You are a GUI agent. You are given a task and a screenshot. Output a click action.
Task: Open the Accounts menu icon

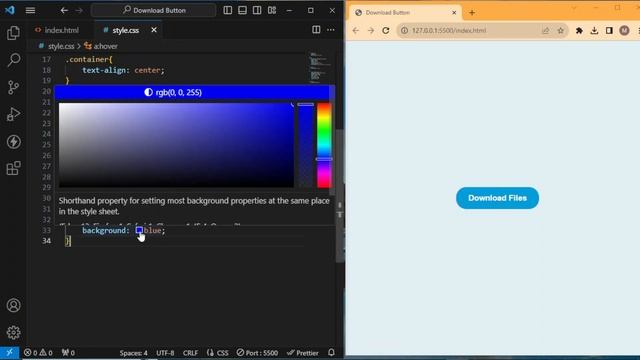(13, 305)
